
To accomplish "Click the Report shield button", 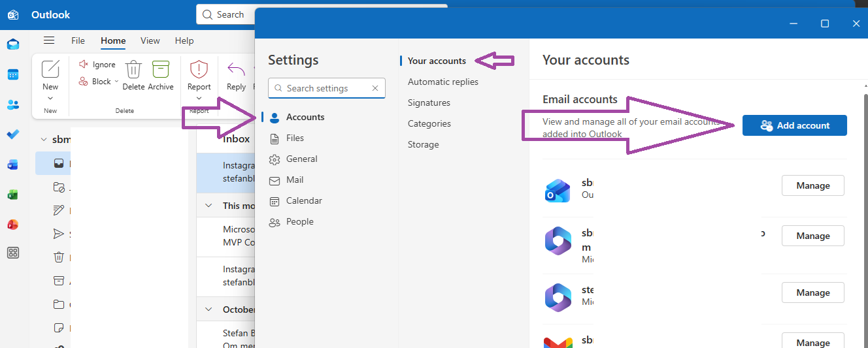I will pyautogui.click(x=199, y=75).
